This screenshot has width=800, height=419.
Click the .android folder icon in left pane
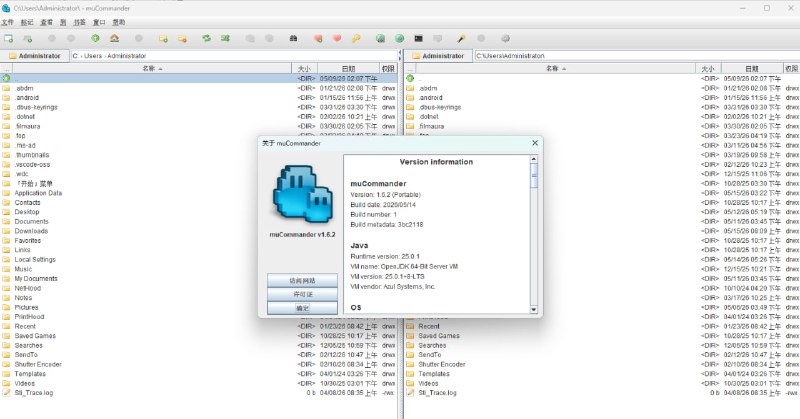click(x=6, y=97)
